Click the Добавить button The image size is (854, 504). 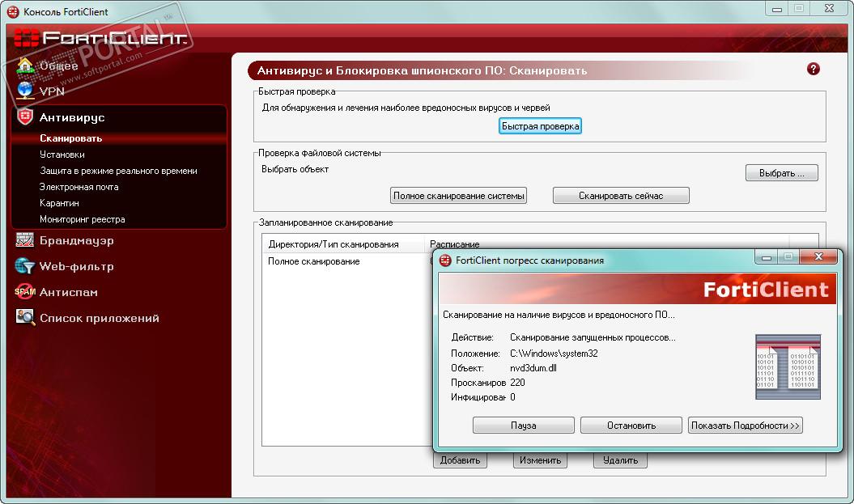pyautogui.click(x=461, y=460)
